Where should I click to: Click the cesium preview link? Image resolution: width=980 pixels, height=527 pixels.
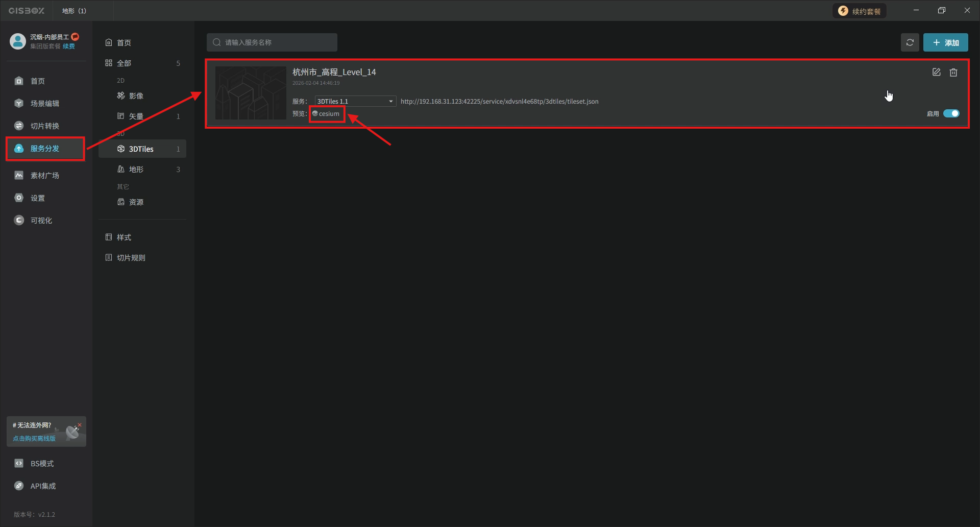(x=328, y=114)
